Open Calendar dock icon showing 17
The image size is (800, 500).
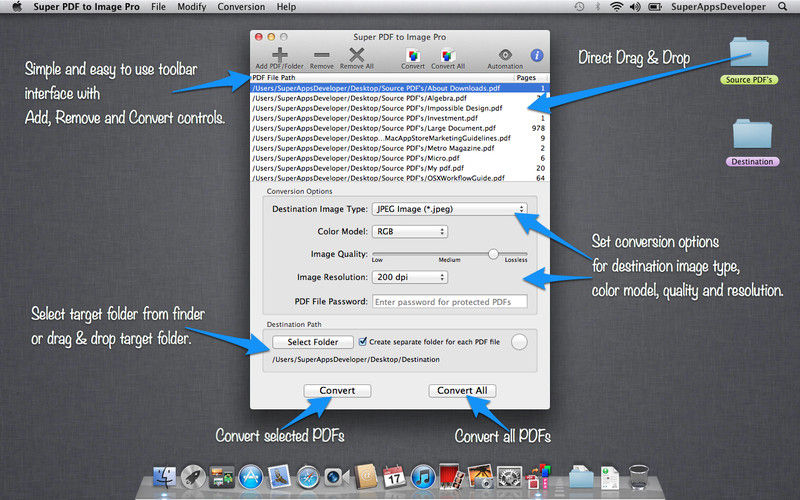(394, 478)
